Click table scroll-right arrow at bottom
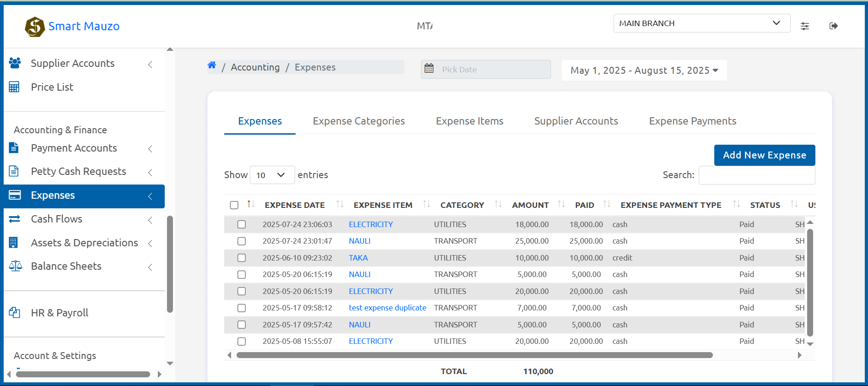The height and width of the screenshot is (386, 868). coord(799,355)
